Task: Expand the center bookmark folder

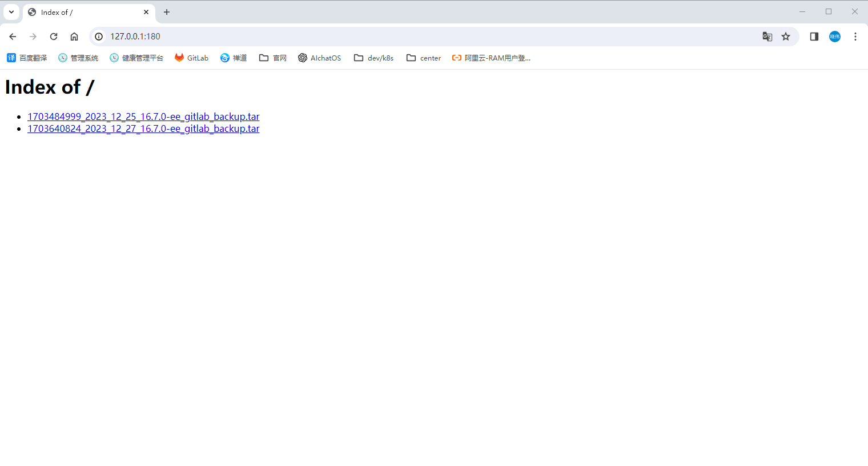Action: click(424, 58)
